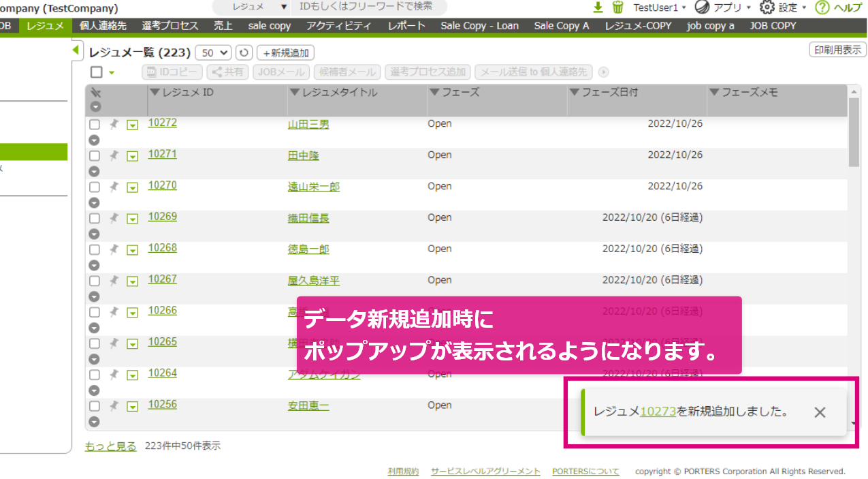Open the 売上 tab
The width and height of the screenshot is (868, 479).
pos(223,26)
